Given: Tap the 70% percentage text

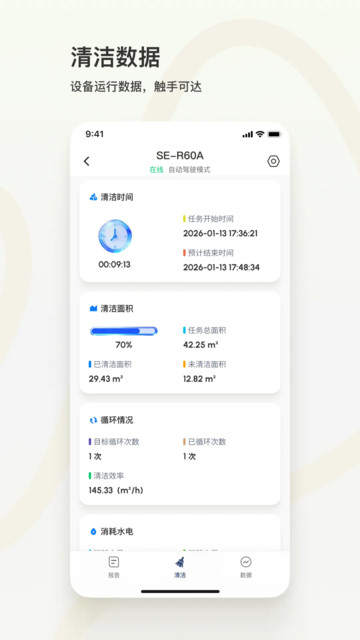Looking at the screenshot, I should [124, 345].
